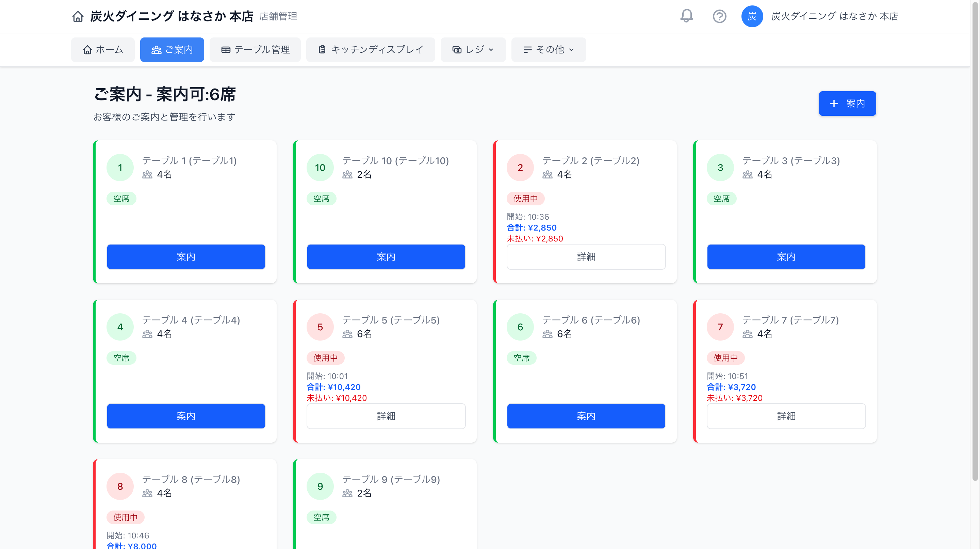
Task: Click 案内 on the テーブル 3 card
Action: click(x=786, y=257)
